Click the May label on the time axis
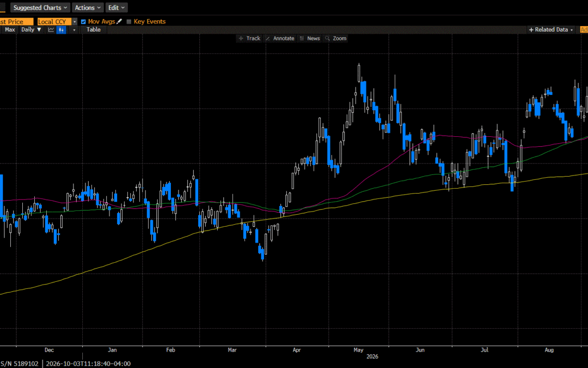The height and width of the screenshot is (368, 588). [358, 350]
